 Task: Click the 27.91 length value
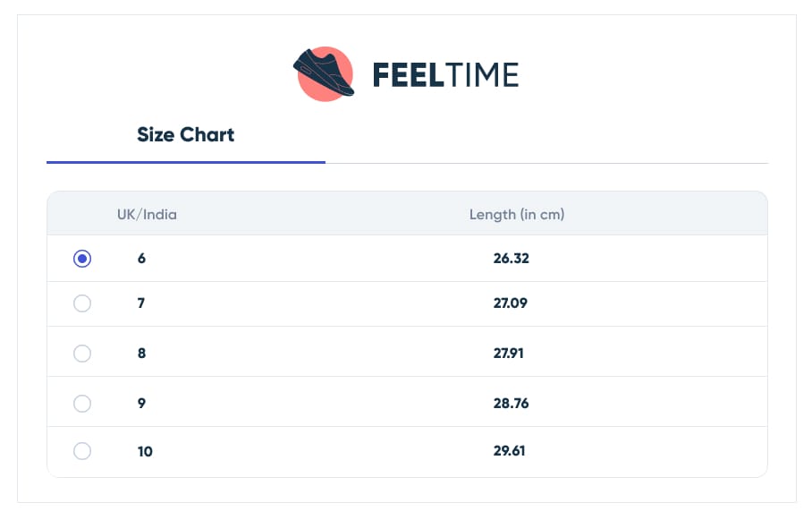coord(509,354)
